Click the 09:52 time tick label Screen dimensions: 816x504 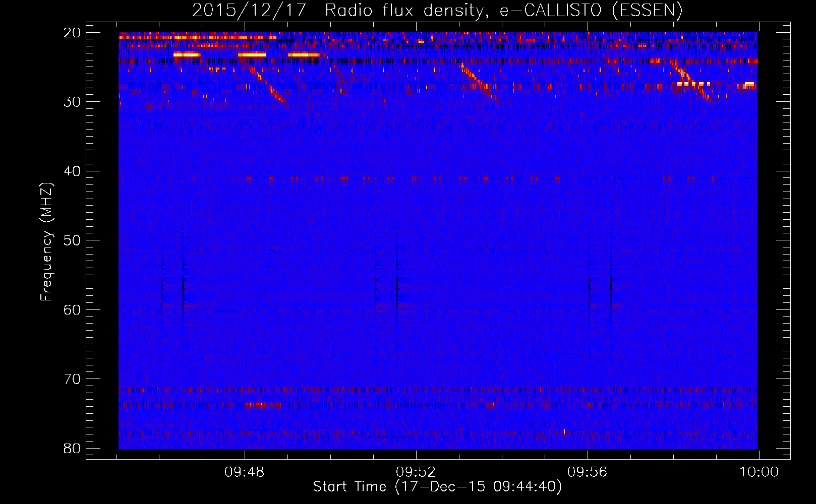click(416, 472)
